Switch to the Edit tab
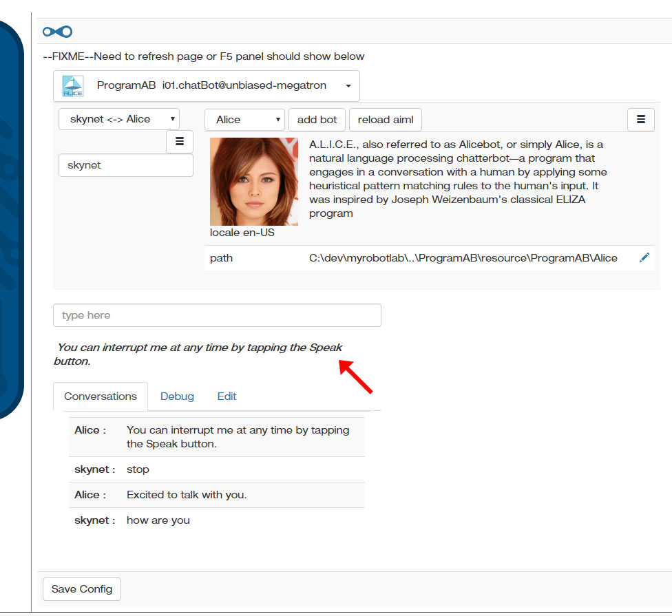The image size is (672, 616). (x=227, y=396)
